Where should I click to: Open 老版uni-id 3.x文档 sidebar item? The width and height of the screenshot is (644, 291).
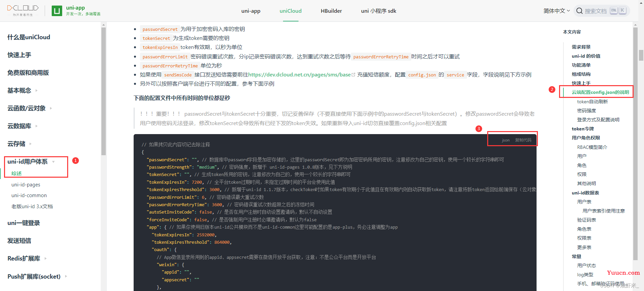[32, 207]
